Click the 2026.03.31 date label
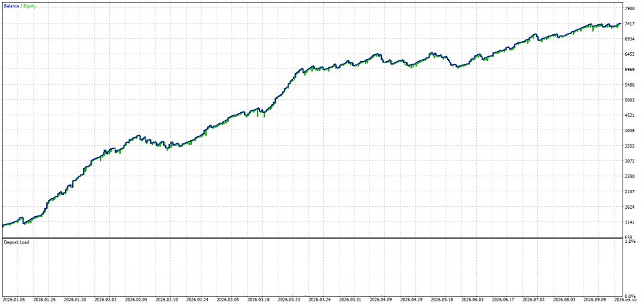The height and width of the screenshot is (304, 644). point(351,300)
